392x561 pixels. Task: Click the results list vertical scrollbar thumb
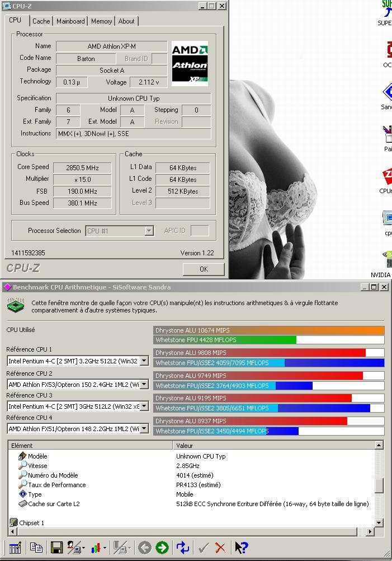(379, 485)
